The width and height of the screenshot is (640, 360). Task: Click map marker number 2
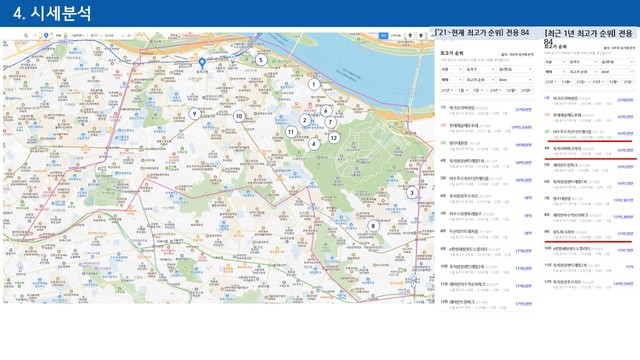point(304,120)
